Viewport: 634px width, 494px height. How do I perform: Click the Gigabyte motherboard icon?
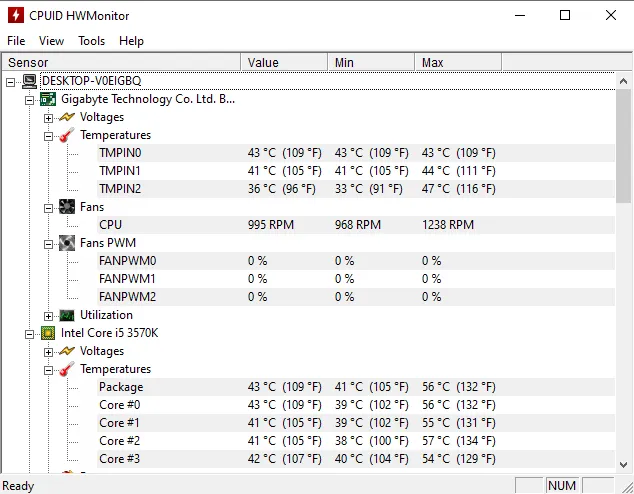point(48,99)
